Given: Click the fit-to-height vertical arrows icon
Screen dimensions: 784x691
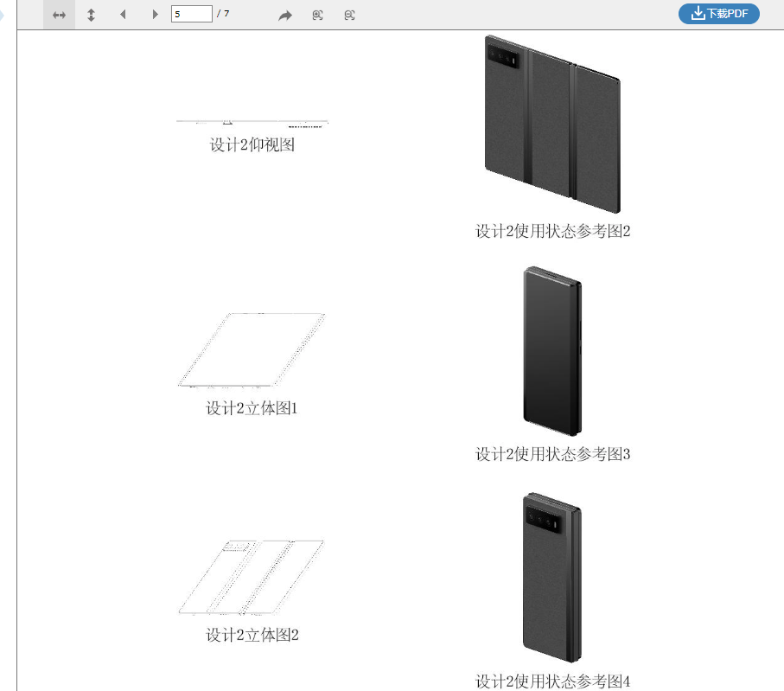Looking at the screenshot, I should coord(91,15).
